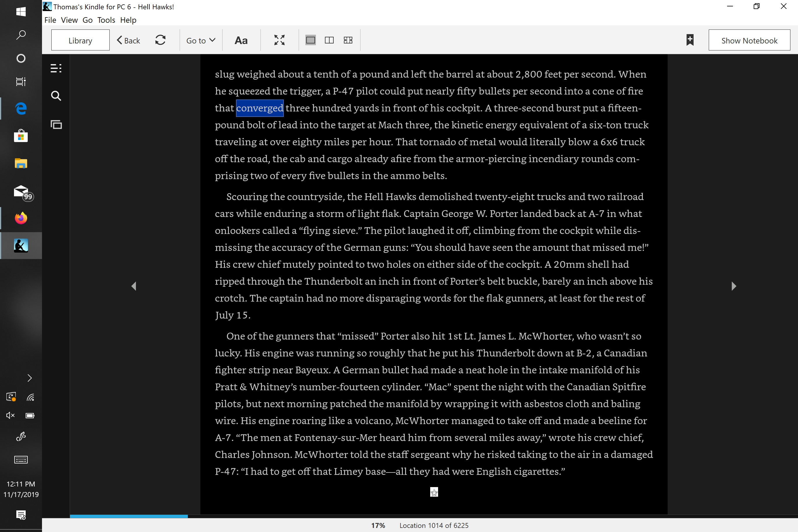Open the Aa font settings

coord(241,40)
